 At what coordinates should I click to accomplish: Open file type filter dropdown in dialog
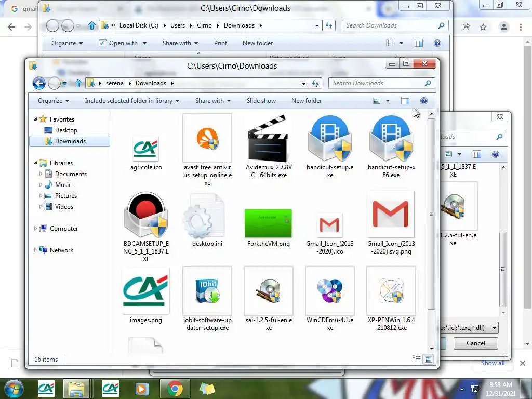coord(495,328)
